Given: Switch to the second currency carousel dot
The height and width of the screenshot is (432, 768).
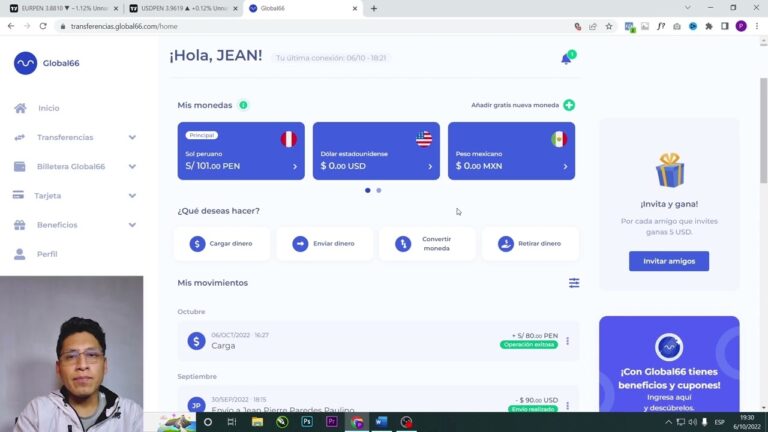Looking at the screenshot, I should point(379,190).
